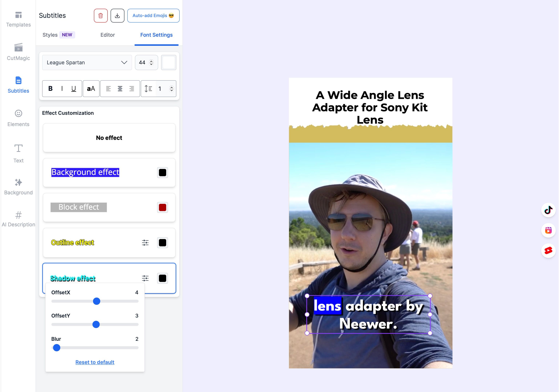Open the CutMagic sidebar tool
559x392 pixels.
click(x=18, y=52)
